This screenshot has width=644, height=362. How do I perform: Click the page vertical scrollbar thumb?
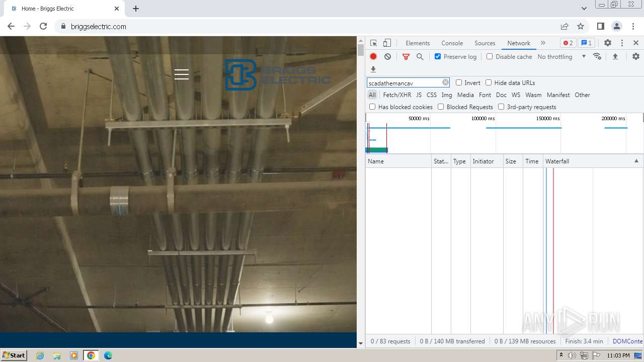tap(360, 50)
